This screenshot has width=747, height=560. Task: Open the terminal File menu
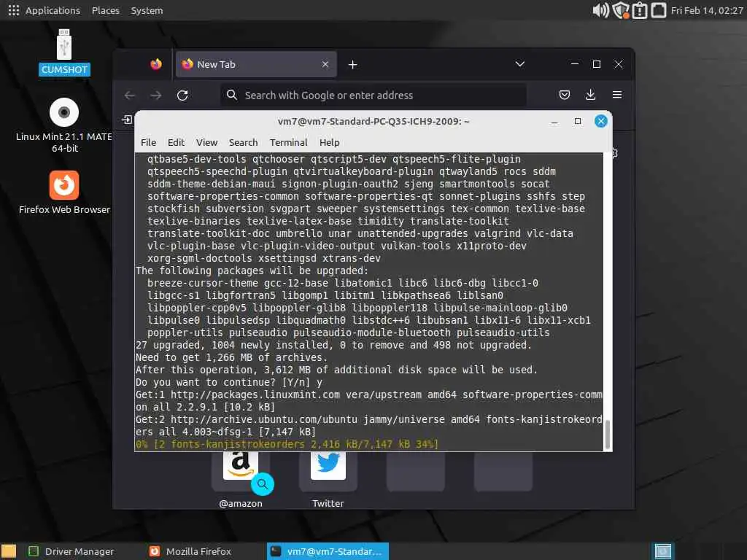148,142
